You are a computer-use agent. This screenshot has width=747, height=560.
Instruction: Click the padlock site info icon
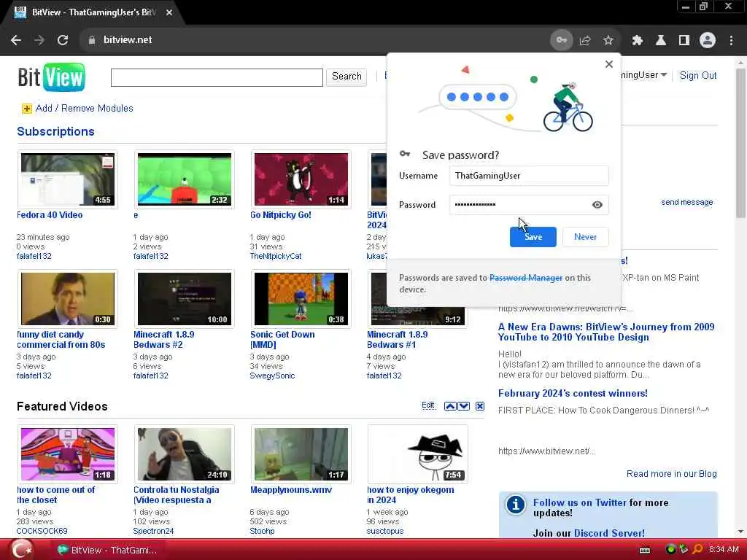tap(91, 40)
